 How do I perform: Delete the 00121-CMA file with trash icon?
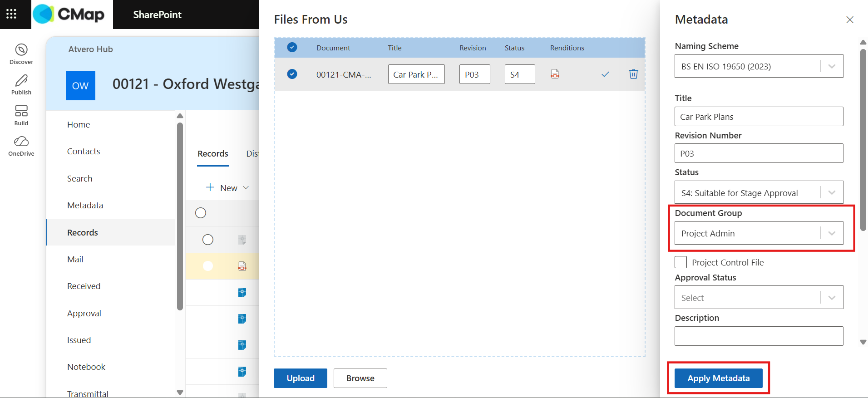(x=633, y=74)
